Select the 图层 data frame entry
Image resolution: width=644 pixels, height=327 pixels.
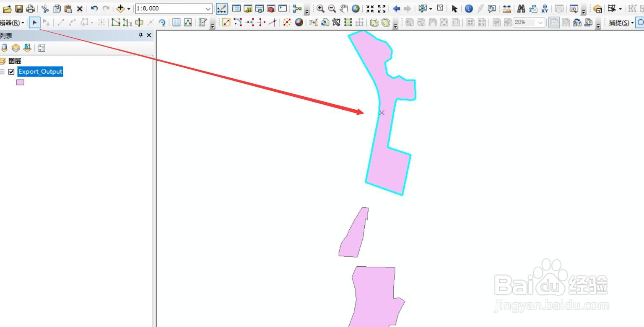point(15,61)
